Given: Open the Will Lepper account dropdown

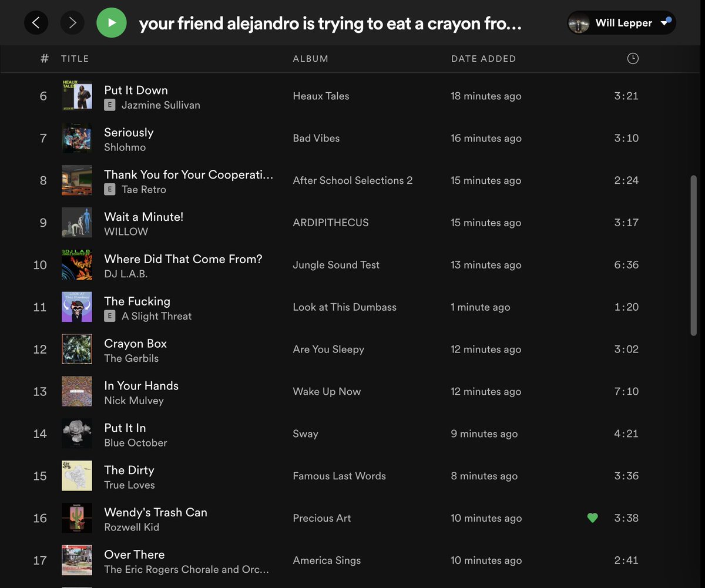Looking at the screenshot, I should click(622, 23).
